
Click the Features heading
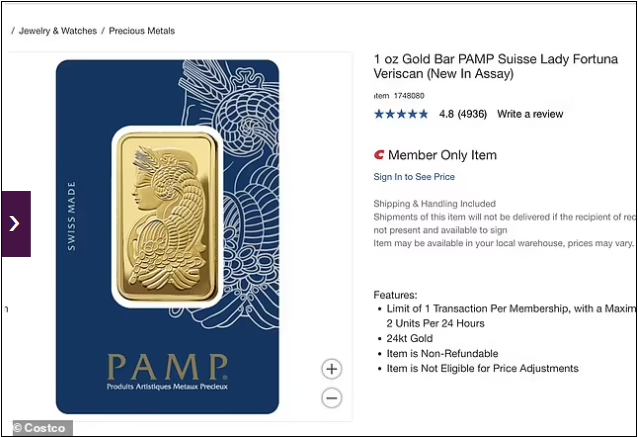point(395,295)
